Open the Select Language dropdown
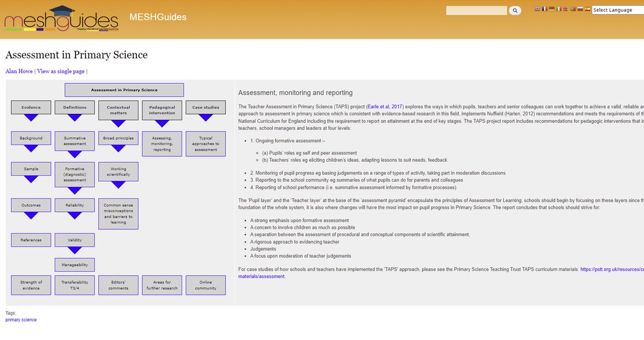Screen dimensions: 644x340 (618, 10)
